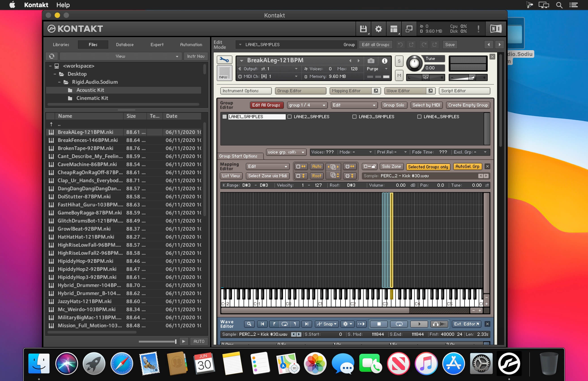Click the loop playback button in Wave Editor
Image resolution: width=588 pixels, height=381 pixels.
point(399,324)
